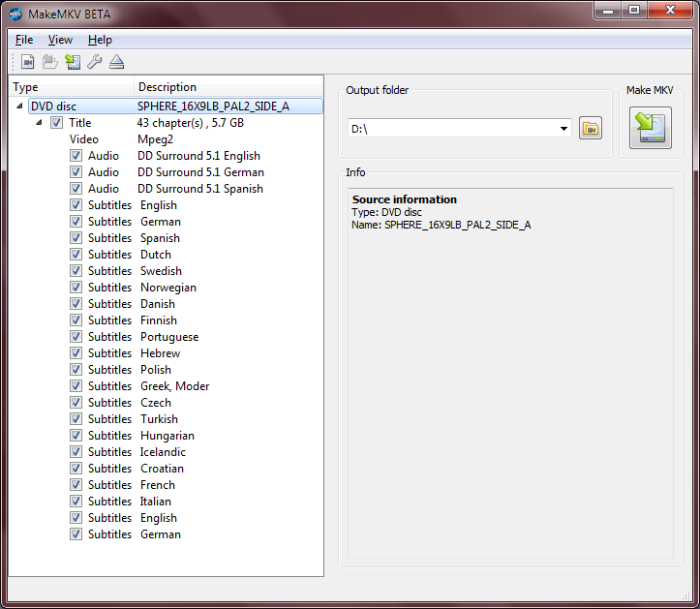Uncheck the Spanish audio track checkbox

[76, 189]
